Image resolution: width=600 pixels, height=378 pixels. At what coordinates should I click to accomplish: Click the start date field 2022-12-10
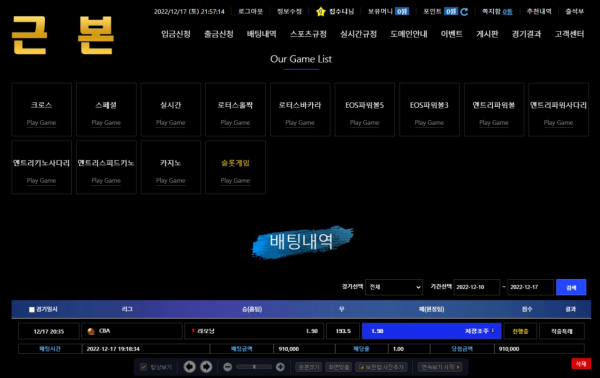[476, 287]
